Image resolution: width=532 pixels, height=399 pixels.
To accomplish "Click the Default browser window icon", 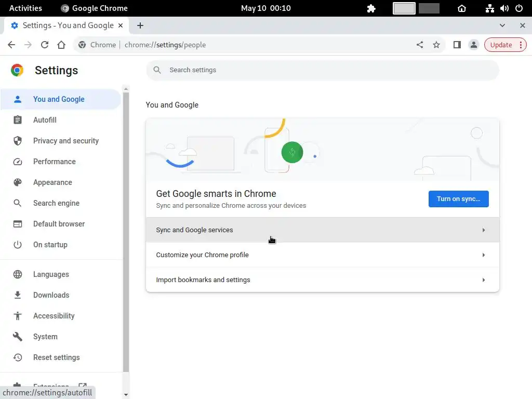I will click(x=18, y=224).
